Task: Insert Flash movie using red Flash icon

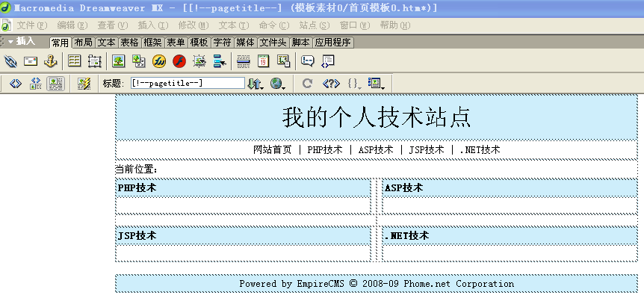Action: click(179, 61)
